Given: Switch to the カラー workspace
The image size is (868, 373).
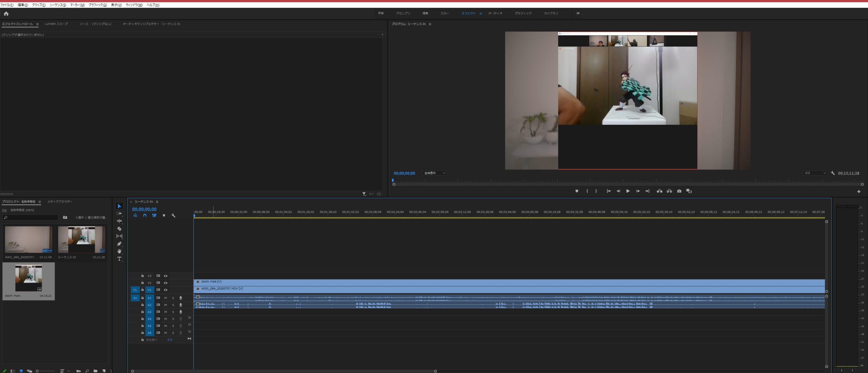Looking at the screenshot, I should pyautogui.click(x=445, y=13).
